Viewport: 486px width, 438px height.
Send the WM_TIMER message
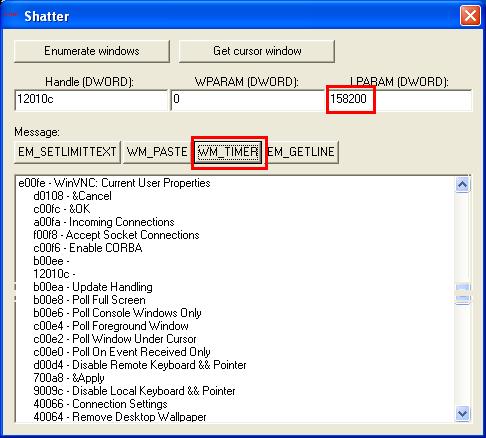(228, 152)
